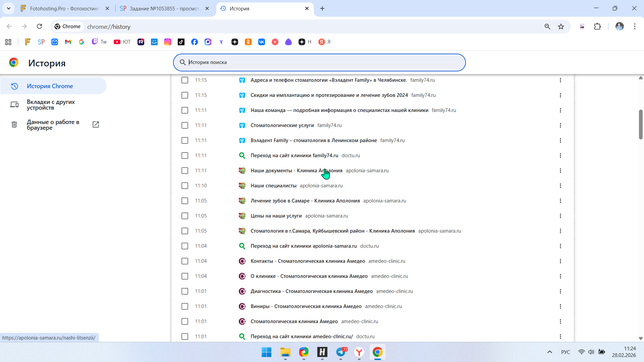Open the Extensions puzzle icon

tap(597, 26)
